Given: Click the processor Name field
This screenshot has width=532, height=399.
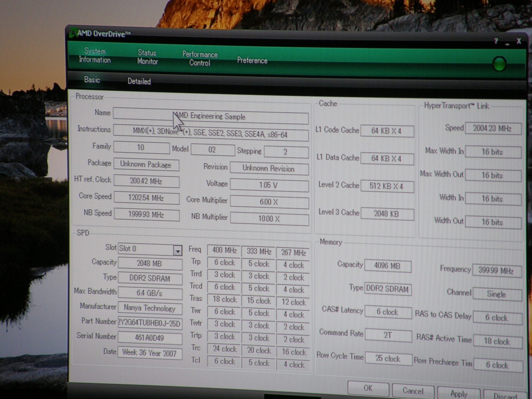Looking at the screenshot, I should (x=211, y=116).
